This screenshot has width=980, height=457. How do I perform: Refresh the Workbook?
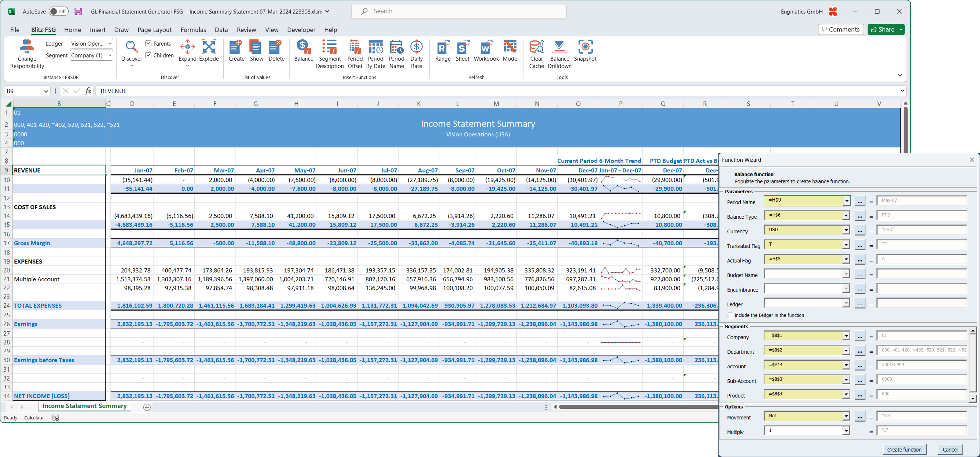(x=486, y=51)
